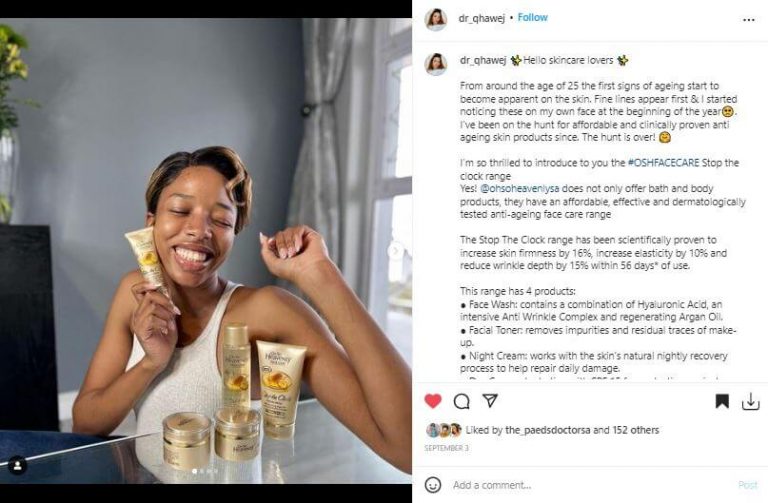Viewport: 768px width, 503px height.
Task: Follow dr_qhawej from the post header
Action: tap(533, 18)
